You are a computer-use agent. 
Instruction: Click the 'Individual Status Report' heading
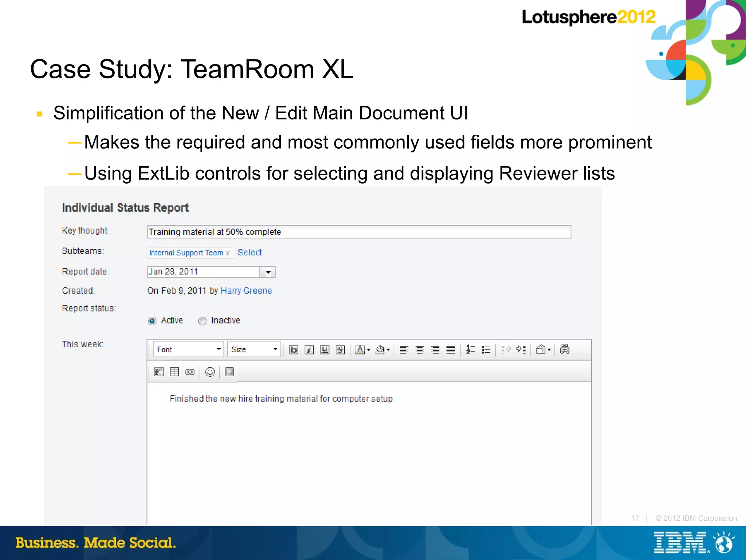[x=125, y=208]
